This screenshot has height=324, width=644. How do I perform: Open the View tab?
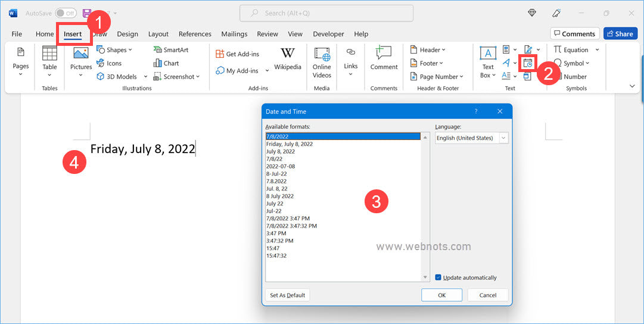[x=295, y=34]
